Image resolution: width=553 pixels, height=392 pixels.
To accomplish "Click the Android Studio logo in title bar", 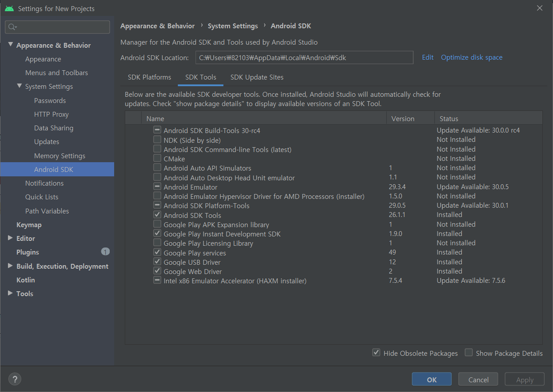I will point(9,8).
